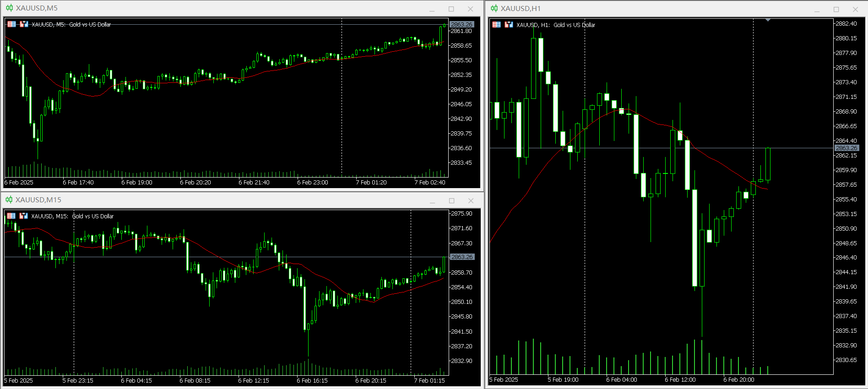Click 2875.90 on M15 price scale

click(x=461, y=214)
